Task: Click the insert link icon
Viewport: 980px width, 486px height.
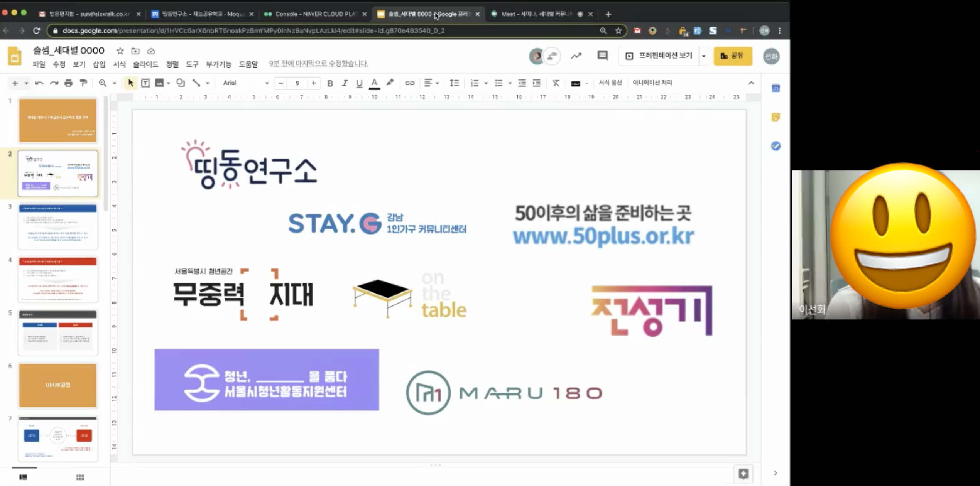Action: coord(409,83)
